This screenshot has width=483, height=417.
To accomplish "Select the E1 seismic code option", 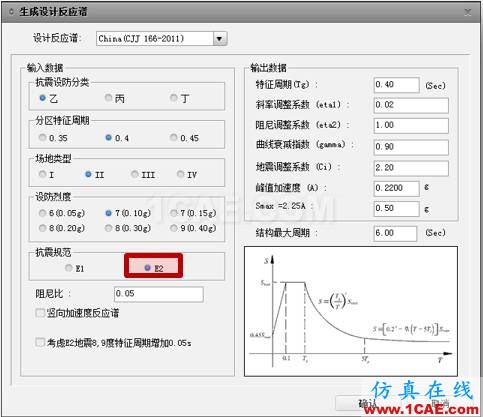I will (69, 268).
